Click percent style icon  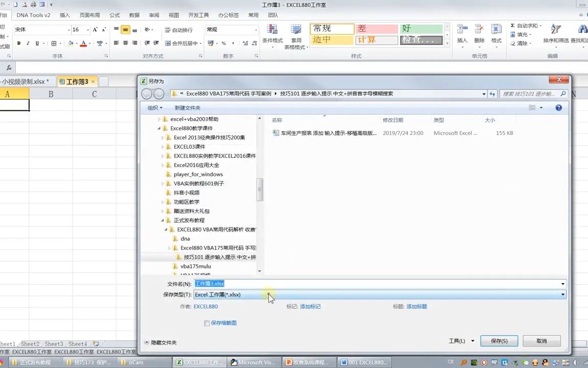pos(224,43)
